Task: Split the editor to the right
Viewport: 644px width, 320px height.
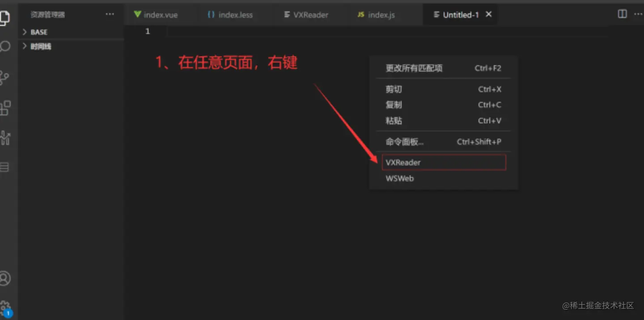Action: click(x=622, y=14)
